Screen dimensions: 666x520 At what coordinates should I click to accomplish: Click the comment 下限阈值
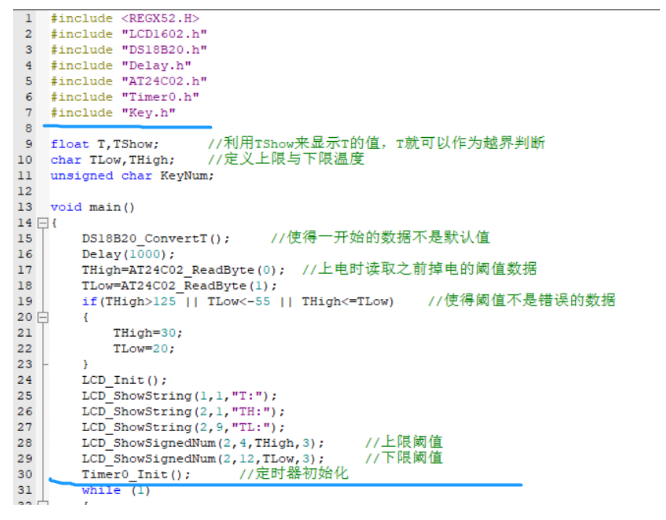404,458
